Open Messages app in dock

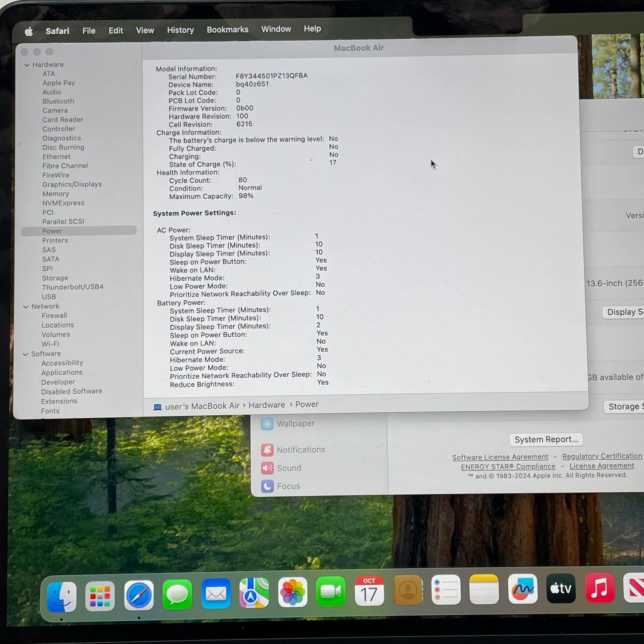[x=177, y=594]
